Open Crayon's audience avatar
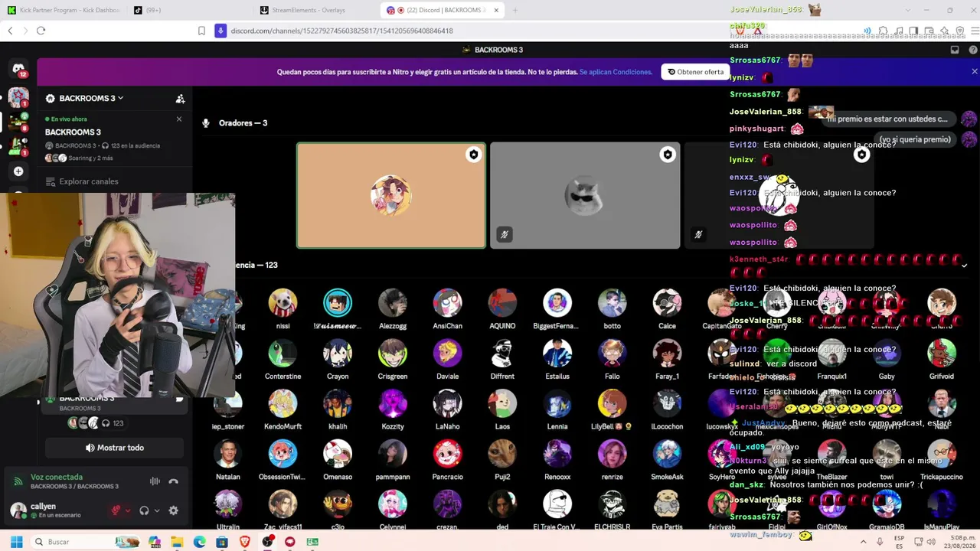 point(338,354)
